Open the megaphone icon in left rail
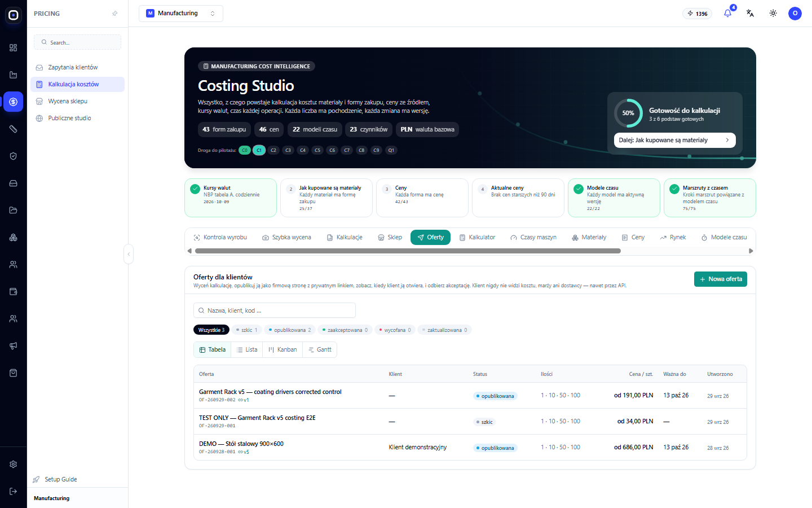 point(14,346)
